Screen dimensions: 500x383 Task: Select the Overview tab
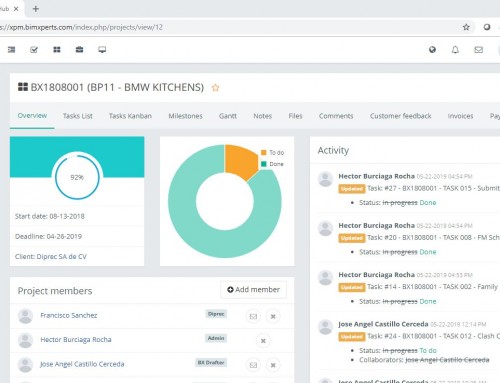click(x=32, y=116)
